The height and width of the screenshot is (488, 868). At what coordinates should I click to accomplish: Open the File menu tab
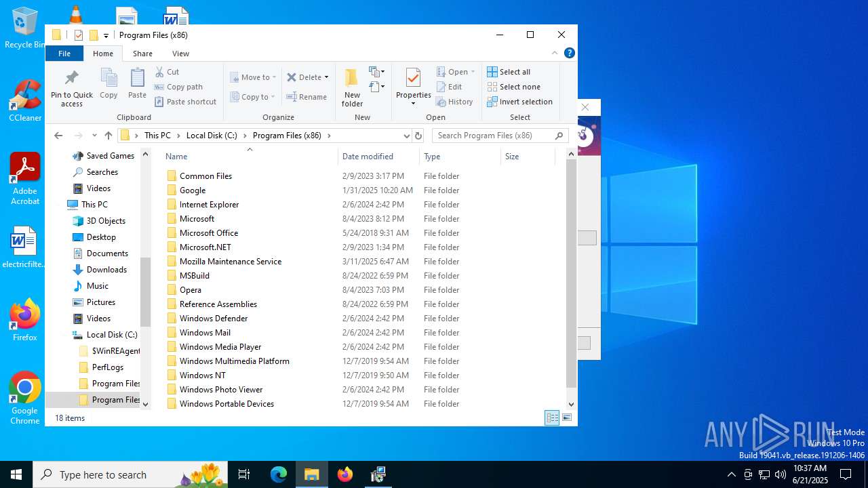[64, 54]
